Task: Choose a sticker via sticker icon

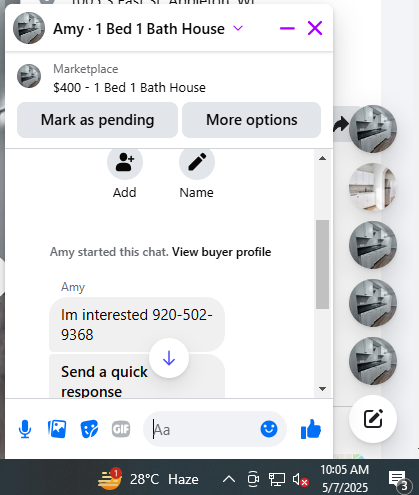Action: pyautogui.click(x=89, y=429)
